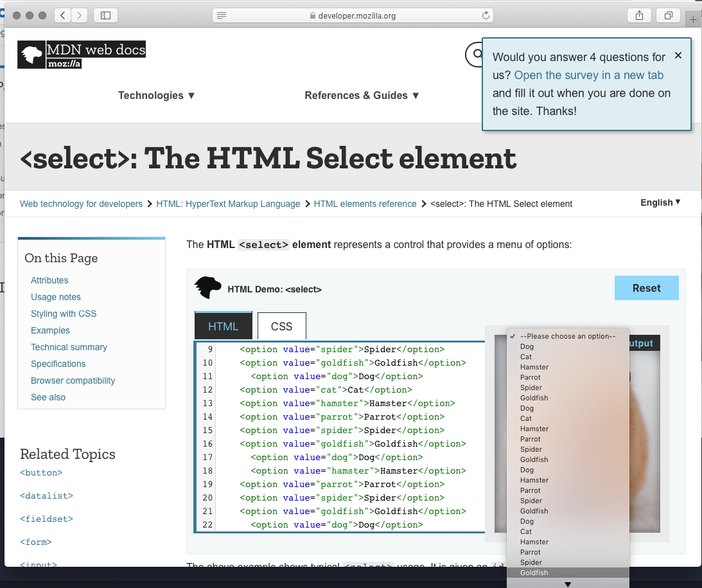Select the '--Please choose an option--' entry

click(568, 336)
